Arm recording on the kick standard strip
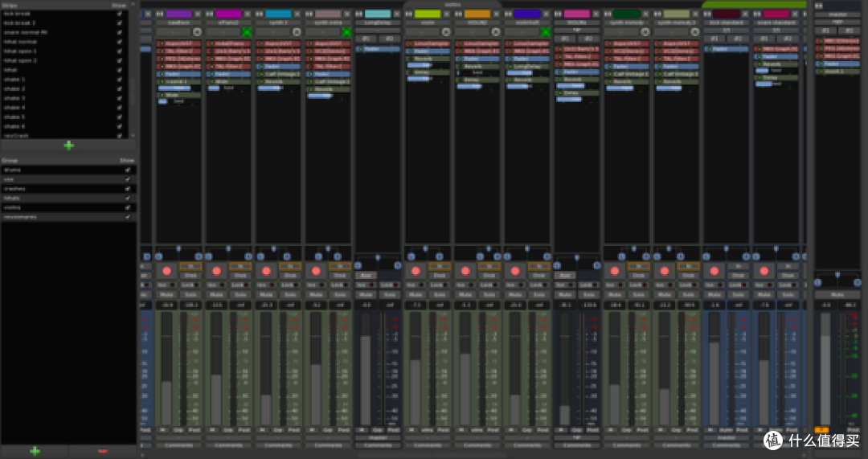The height and width of the screenshot is (459, 868). 714,271
